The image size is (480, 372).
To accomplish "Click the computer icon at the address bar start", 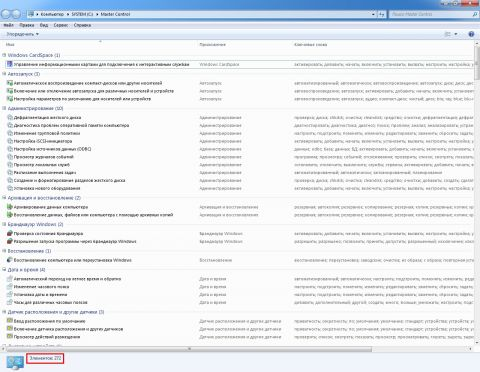I will [x=31, y=14].
